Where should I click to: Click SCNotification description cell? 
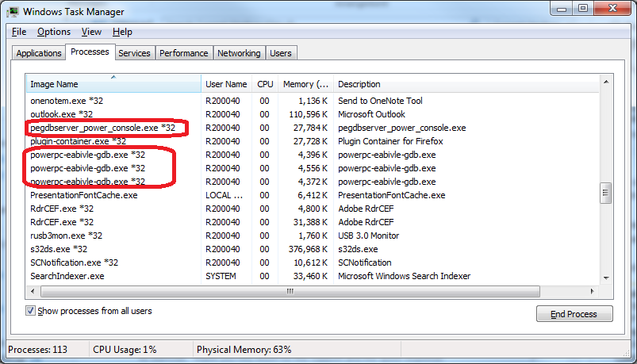coord(364,262)
